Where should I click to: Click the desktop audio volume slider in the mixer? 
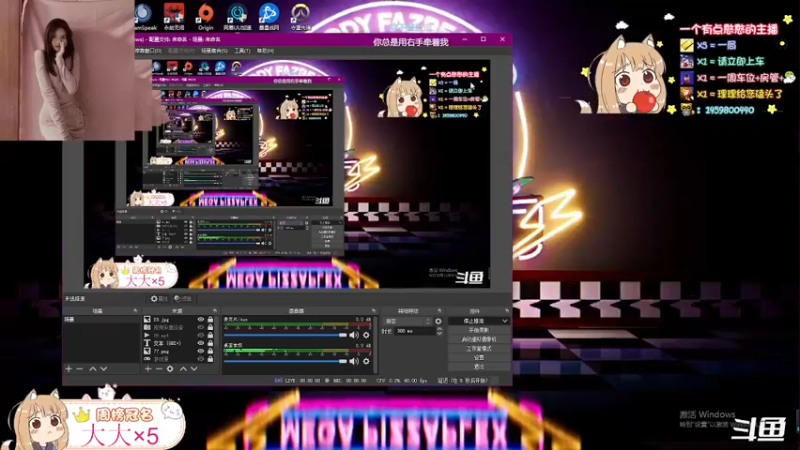[x=285, y=361]
